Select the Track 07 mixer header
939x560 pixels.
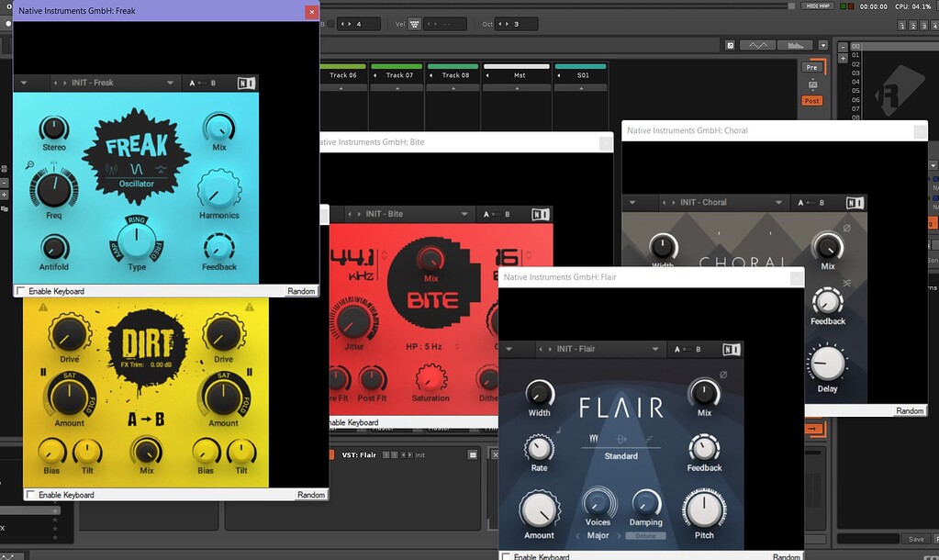click(x=399, y=75)
